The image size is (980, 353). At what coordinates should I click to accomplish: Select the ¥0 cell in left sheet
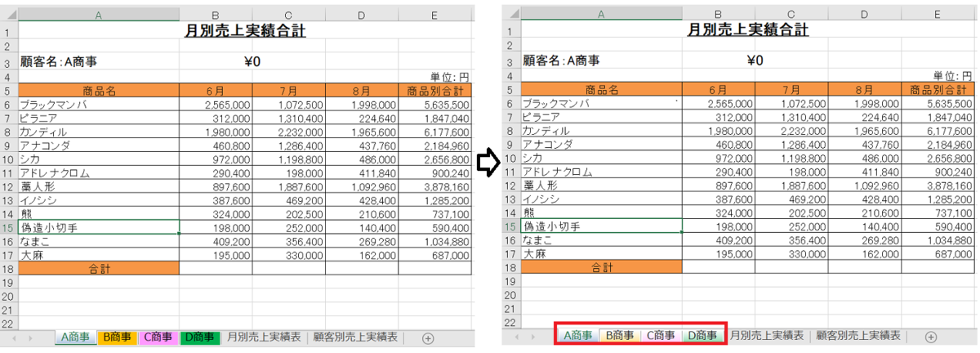pos(252,60)
